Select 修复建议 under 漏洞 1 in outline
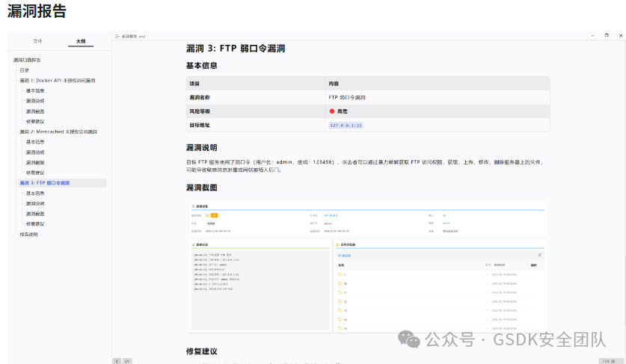626x364 pixels. click(35, 121)
